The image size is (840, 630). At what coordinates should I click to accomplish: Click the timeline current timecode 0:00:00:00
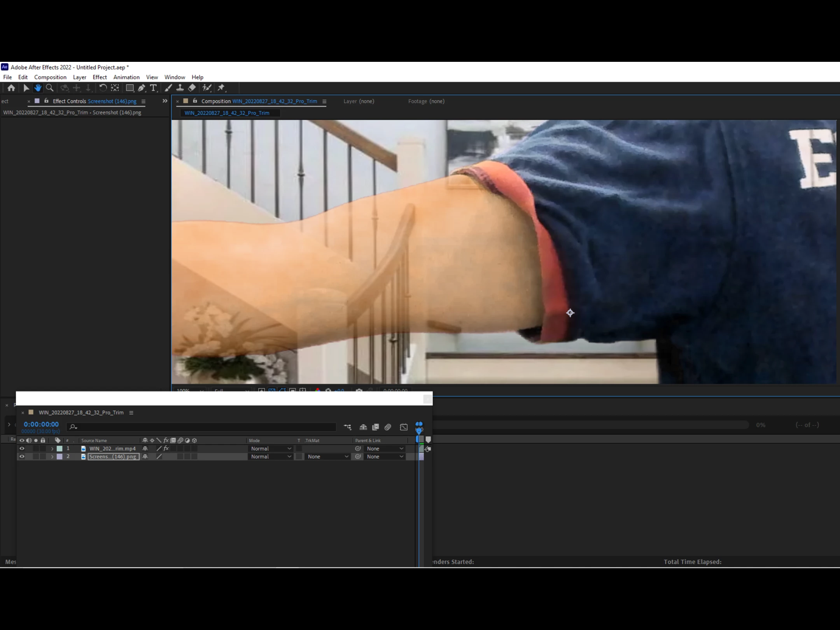click(41, 424)
